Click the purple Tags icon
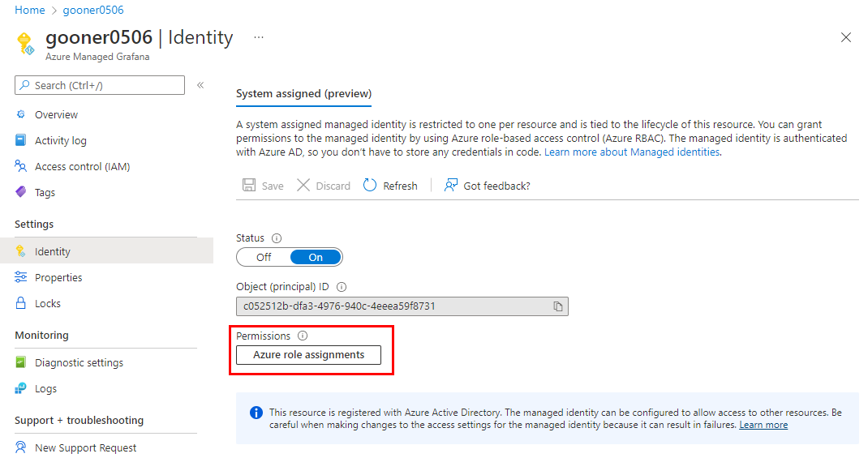This screenshot has width=868, height=475. (x=20, y=192)
